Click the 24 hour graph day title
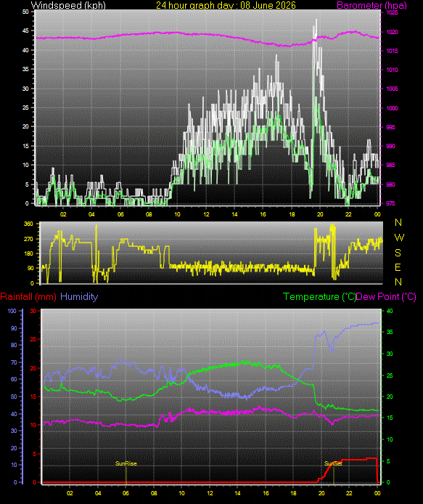Viewport: 423px width, 504px height. coord(226,5)
